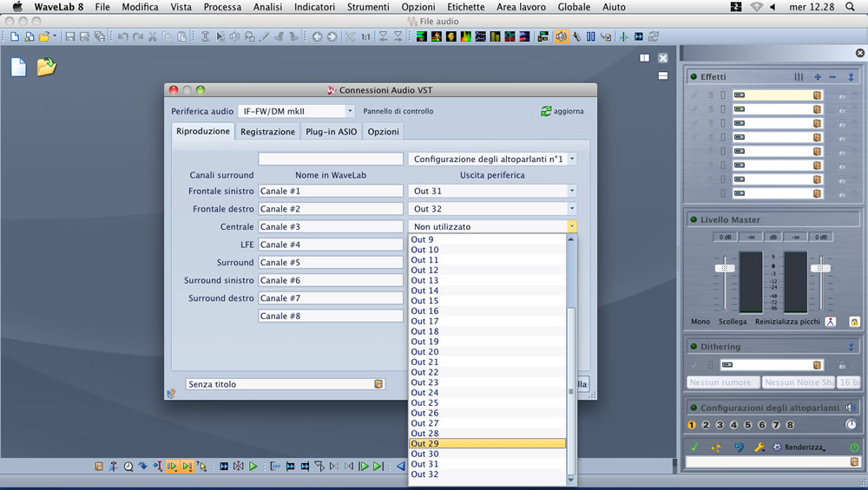Screen dimensions: 868x490
Task: Choose Out 29 in the dropdown list
Action: pos(487,443)
